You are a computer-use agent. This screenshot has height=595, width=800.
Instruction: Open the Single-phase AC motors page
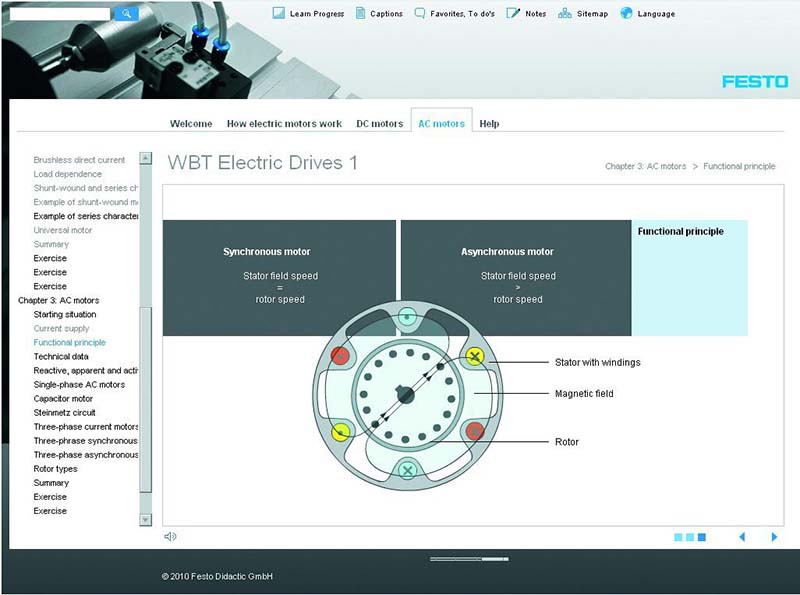coord(79,384)
